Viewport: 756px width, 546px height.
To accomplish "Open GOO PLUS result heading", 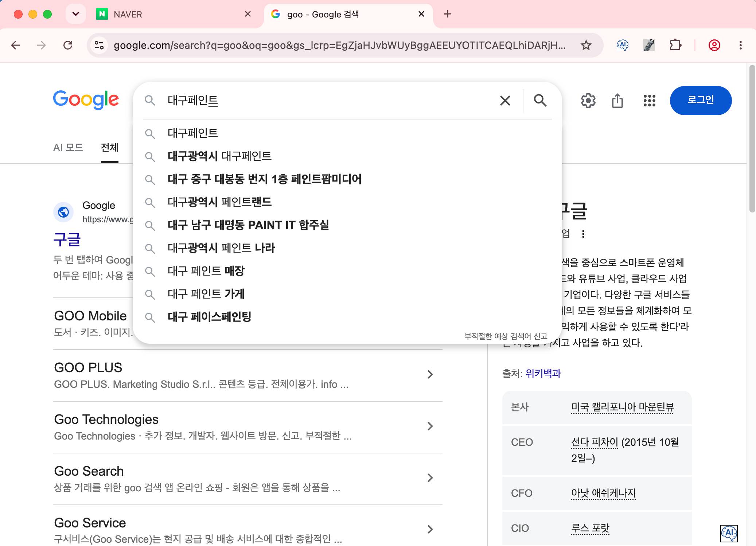I will 88,367.
